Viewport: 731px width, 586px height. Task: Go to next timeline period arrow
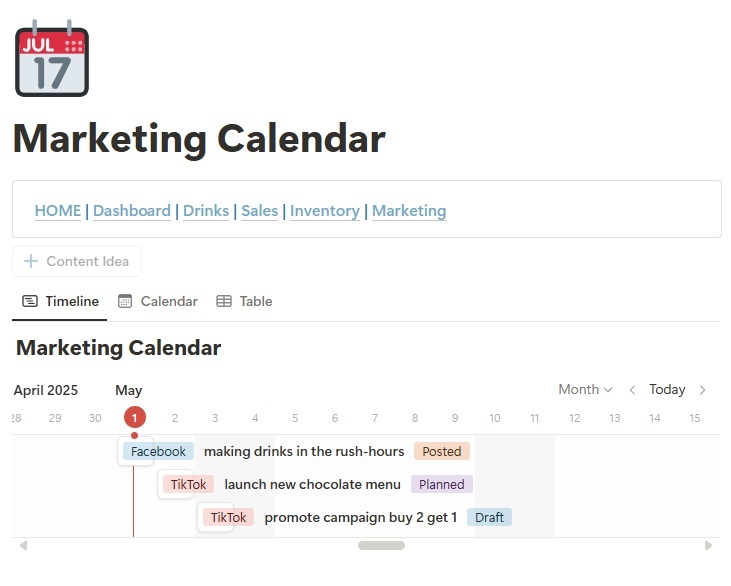[x=703, y=390]
